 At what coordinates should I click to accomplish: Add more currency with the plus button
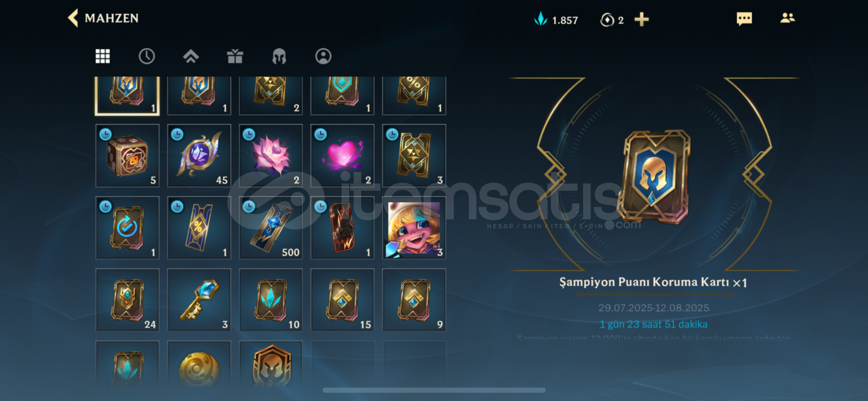click(641, 19)
